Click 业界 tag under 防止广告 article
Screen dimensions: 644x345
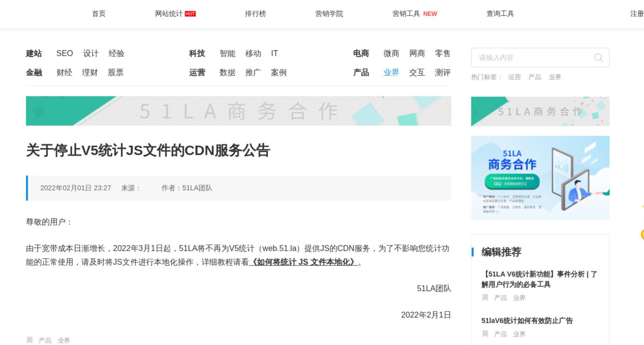click(x=519, y=334)
